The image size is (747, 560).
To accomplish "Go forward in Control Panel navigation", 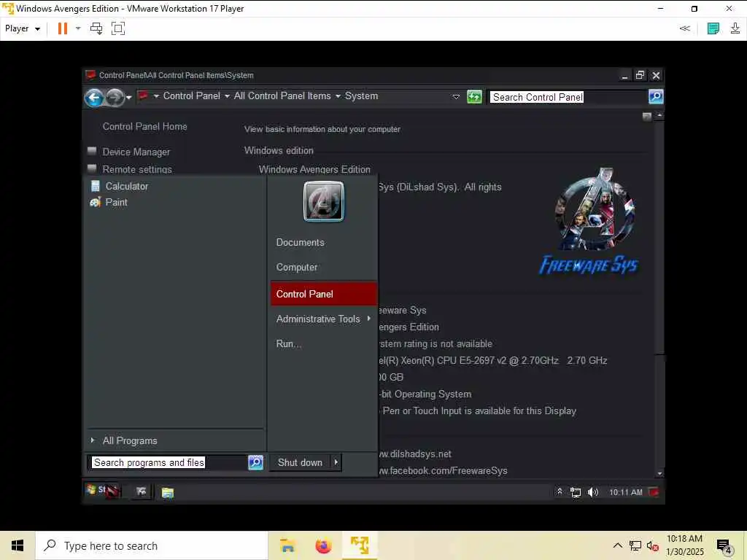I will [115, 98].
